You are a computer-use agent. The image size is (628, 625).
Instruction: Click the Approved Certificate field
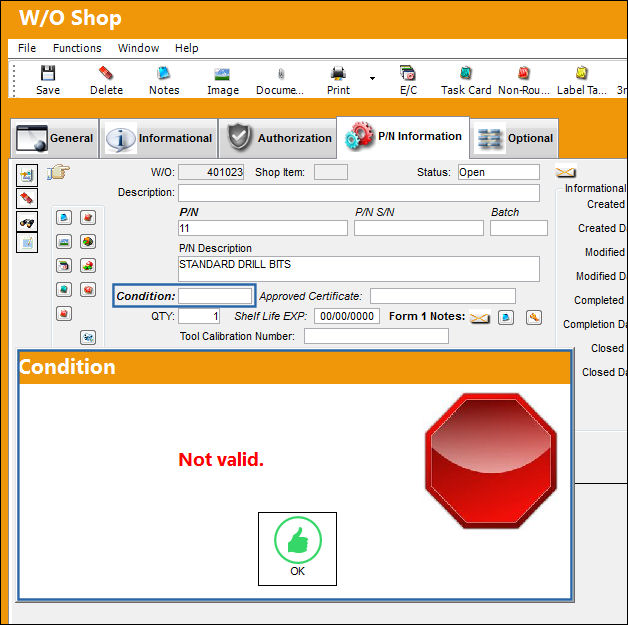click(x=443, y=296)
